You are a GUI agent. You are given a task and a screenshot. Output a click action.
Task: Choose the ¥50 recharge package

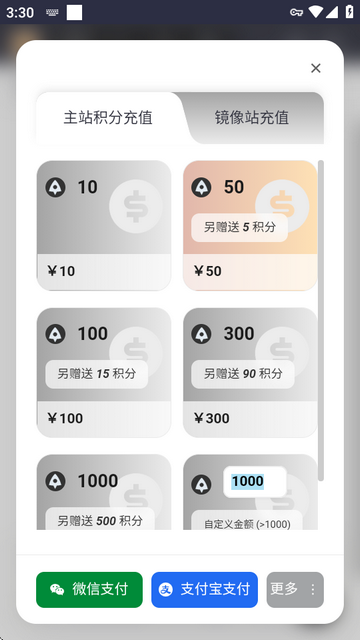click(x=250, y=225)
